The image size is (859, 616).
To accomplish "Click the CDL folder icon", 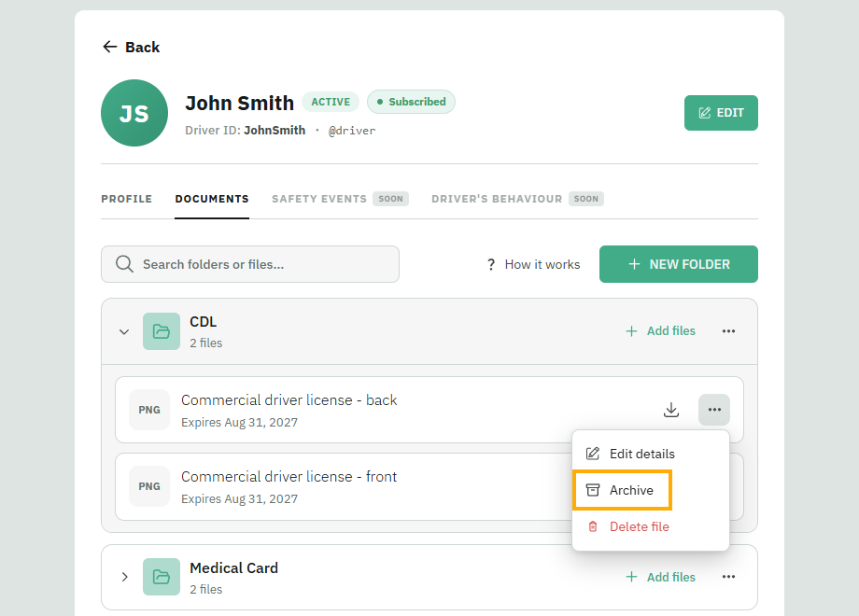I will pyautogui.click(x=161, y=331).
